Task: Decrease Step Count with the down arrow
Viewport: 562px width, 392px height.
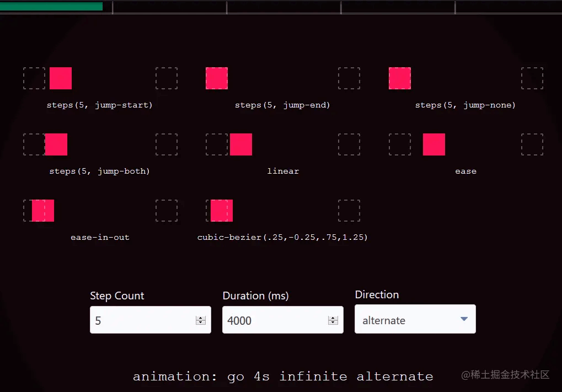Action: 201,323
